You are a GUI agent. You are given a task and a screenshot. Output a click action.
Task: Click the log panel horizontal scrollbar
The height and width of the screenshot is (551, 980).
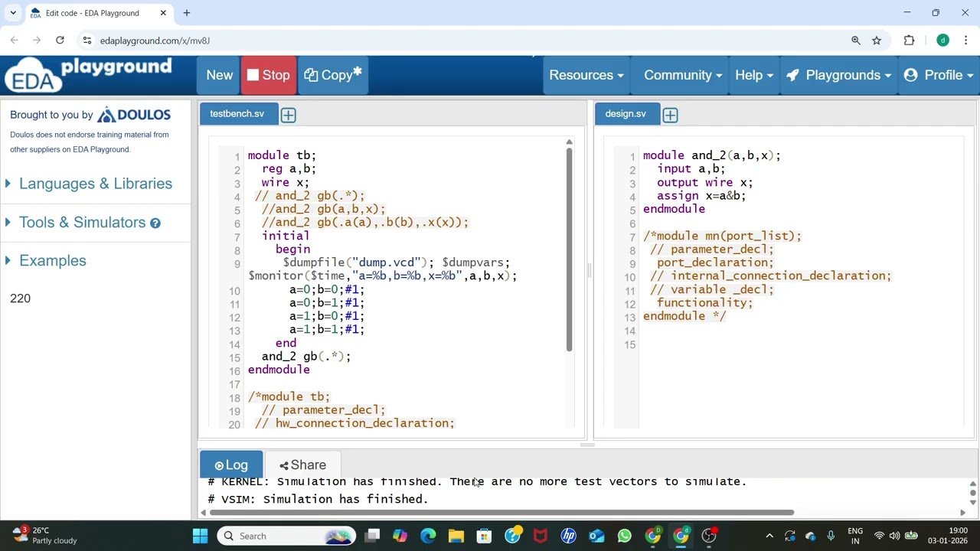501,513
